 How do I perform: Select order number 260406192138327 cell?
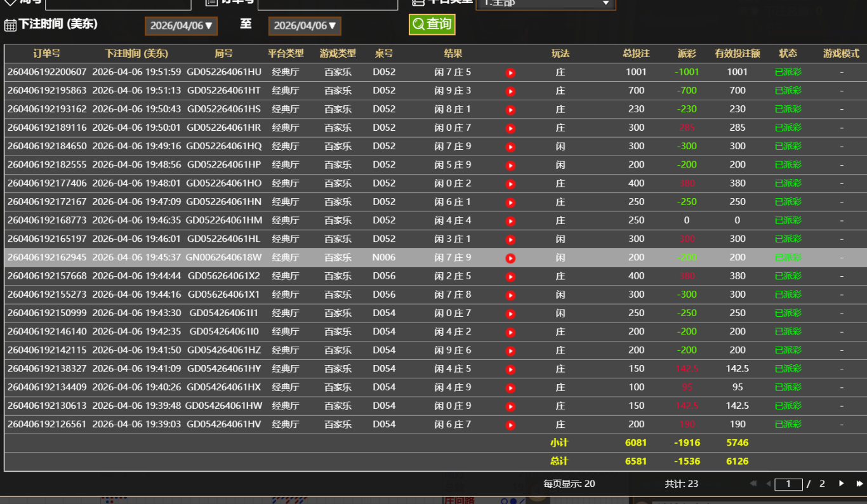tap(47, 369)
